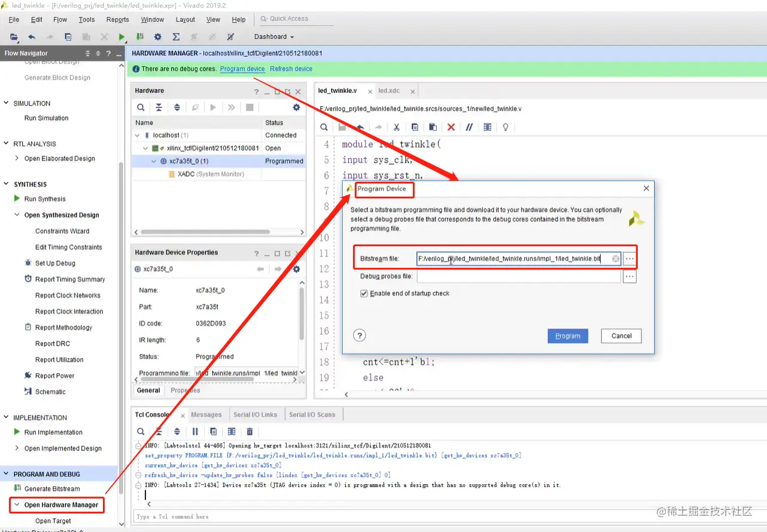Clear Tcl Console with trash icon

click(x=249, y=432)
